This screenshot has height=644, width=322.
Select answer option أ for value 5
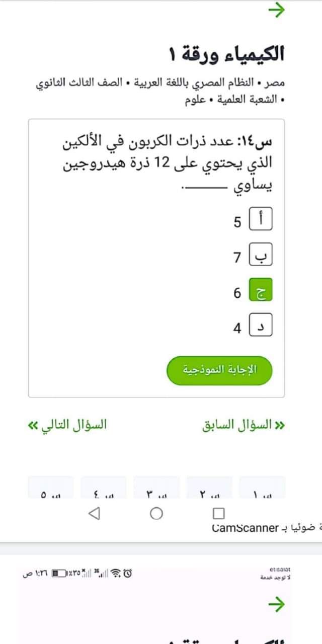[x=261, y=219]
